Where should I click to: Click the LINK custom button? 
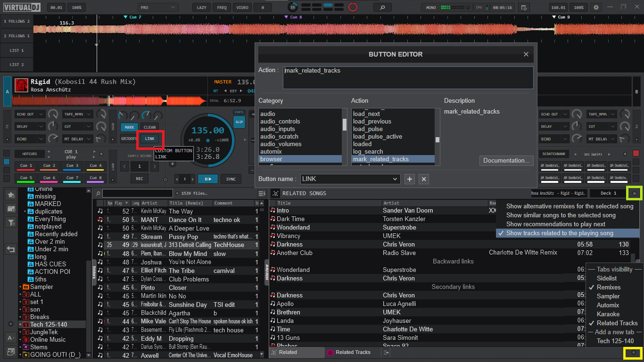pos(150,139)
